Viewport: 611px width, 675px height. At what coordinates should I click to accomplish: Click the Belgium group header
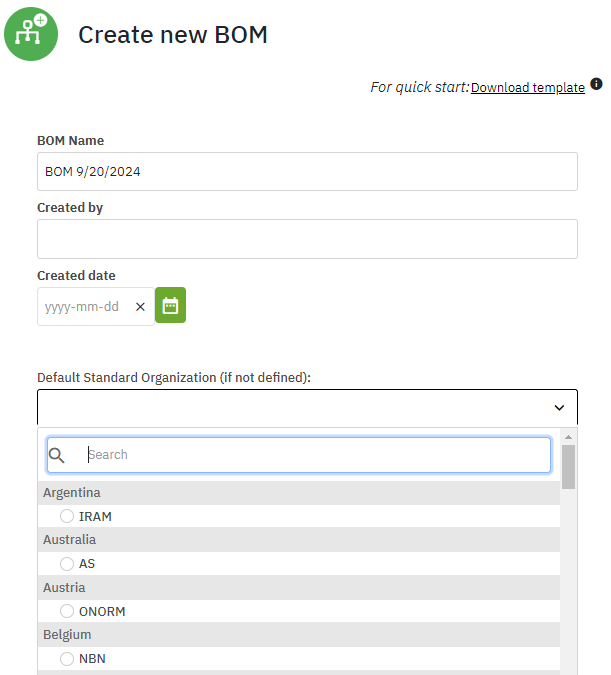[x=67, y=635]
